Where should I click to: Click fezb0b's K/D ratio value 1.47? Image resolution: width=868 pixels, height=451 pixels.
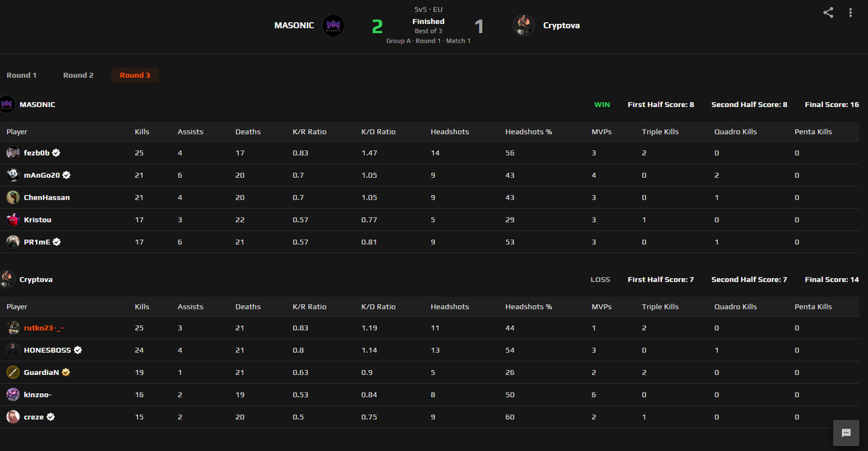(369, 153)
